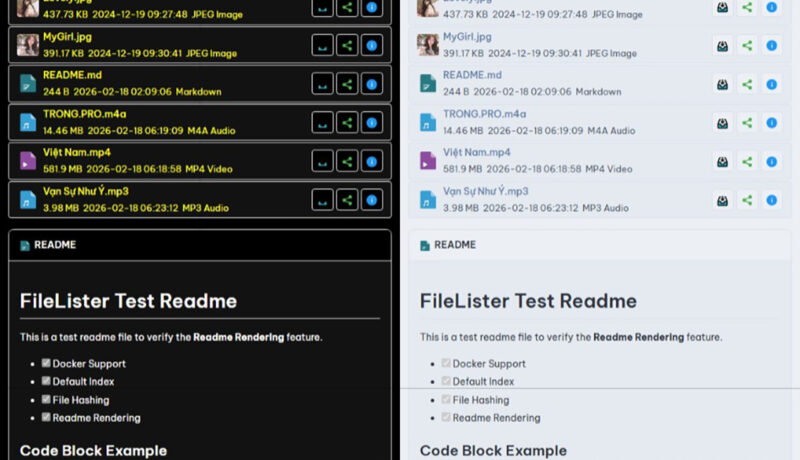This screenshot has width=800, height=460.
Task: Click MyGirl.jpg photo thumbnail in dark panel
Action: (x=28, y=45)
